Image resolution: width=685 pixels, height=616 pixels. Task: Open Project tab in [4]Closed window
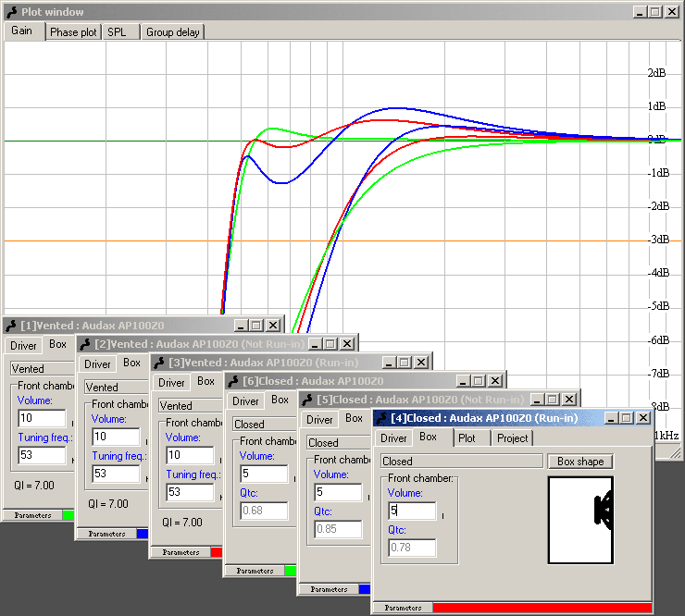pos(513,438)
